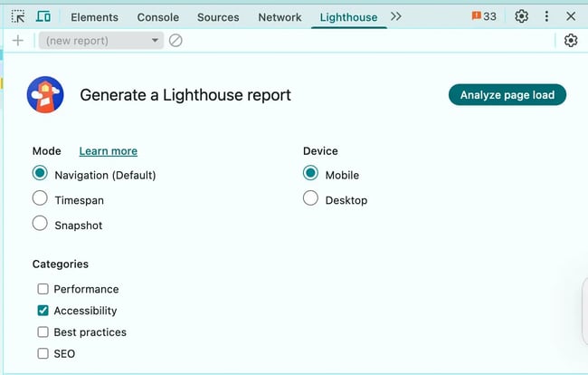This screenshot has width=588, height=375.
Task: Open DevTools settings gear icon
Action: click(521, 16)
